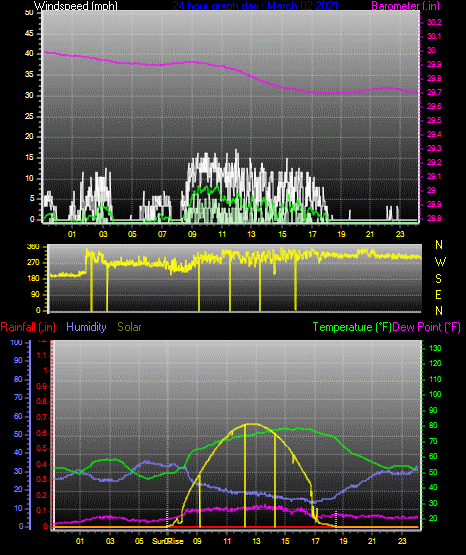Click the windspeed axis value 45

[x=29, y=34]
